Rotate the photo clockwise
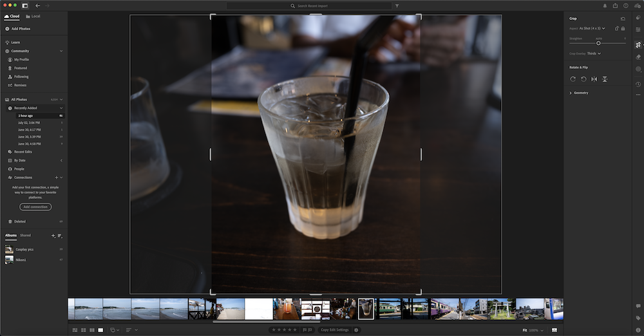Viewport: 644px width, 336px height. 573,79
